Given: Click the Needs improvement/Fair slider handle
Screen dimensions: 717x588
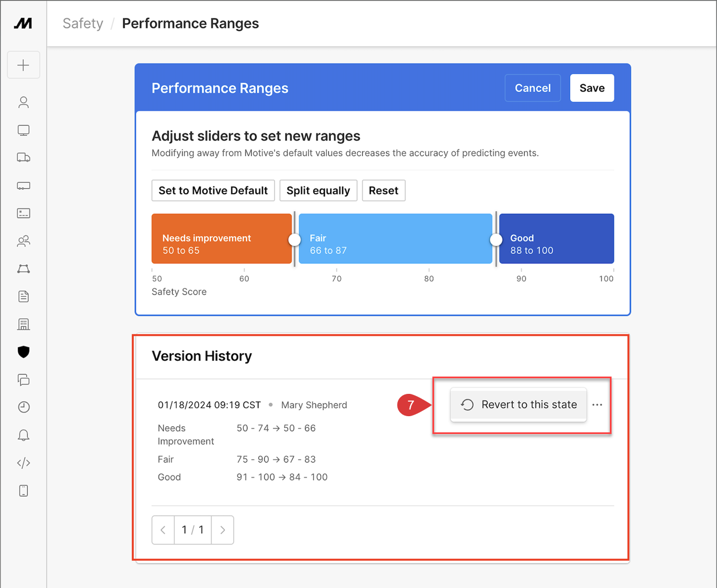Looking at the screenshot, I should pos(295,239).
